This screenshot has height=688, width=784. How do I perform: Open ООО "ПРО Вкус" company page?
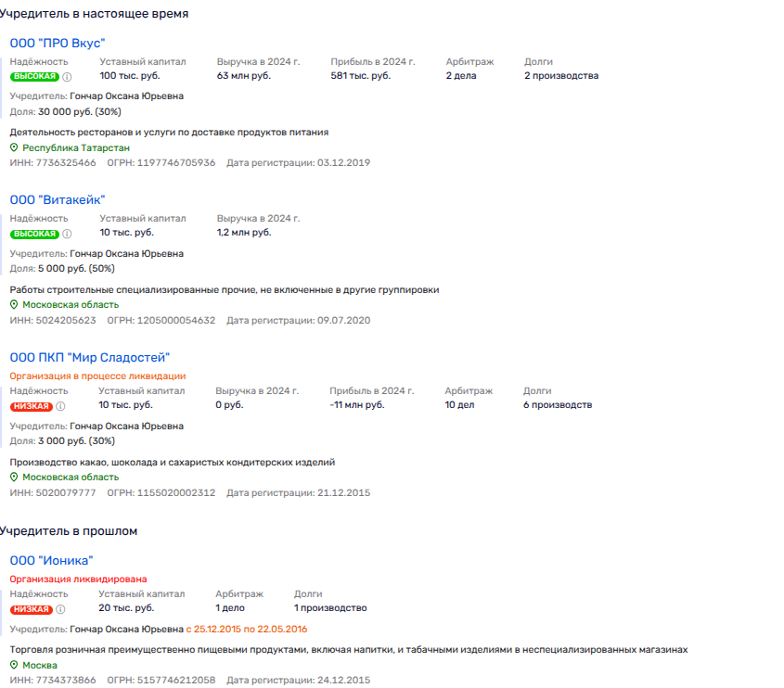point(58,43)
